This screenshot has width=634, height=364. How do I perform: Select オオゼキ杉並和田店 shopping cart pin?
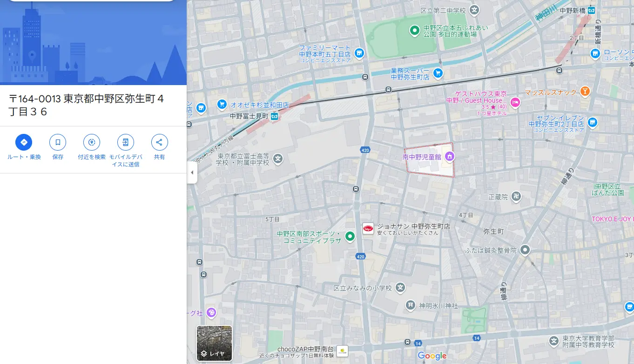222,105
